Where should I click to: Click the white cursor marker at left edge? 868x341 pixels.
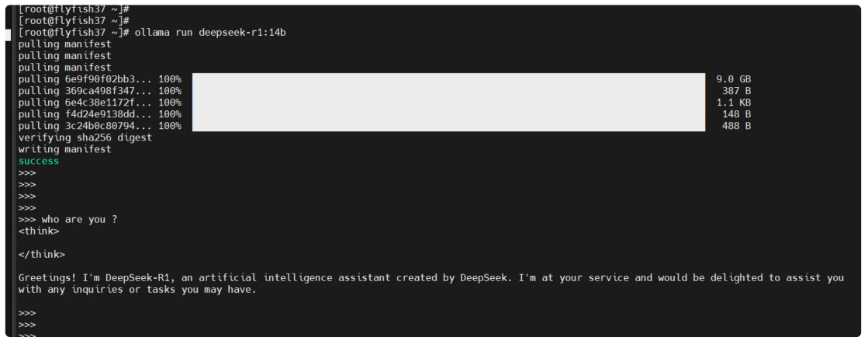click(8, 34)
